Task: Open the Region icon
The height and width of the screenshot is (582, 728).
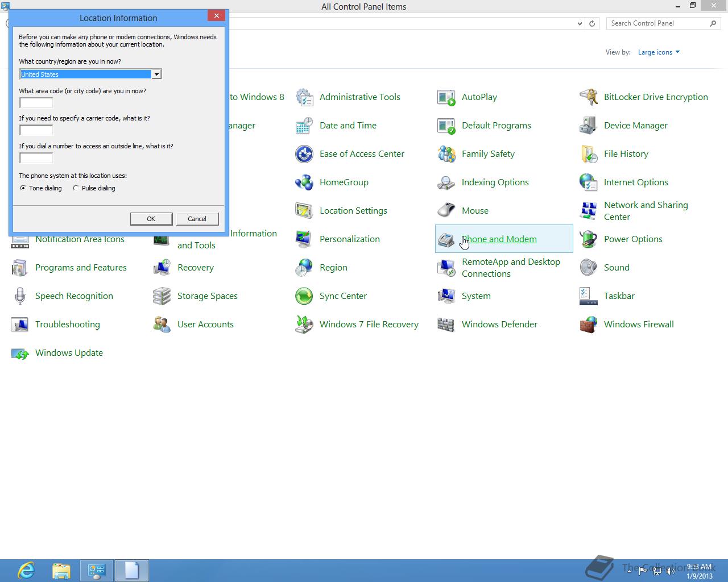Action: coord(304,268)
